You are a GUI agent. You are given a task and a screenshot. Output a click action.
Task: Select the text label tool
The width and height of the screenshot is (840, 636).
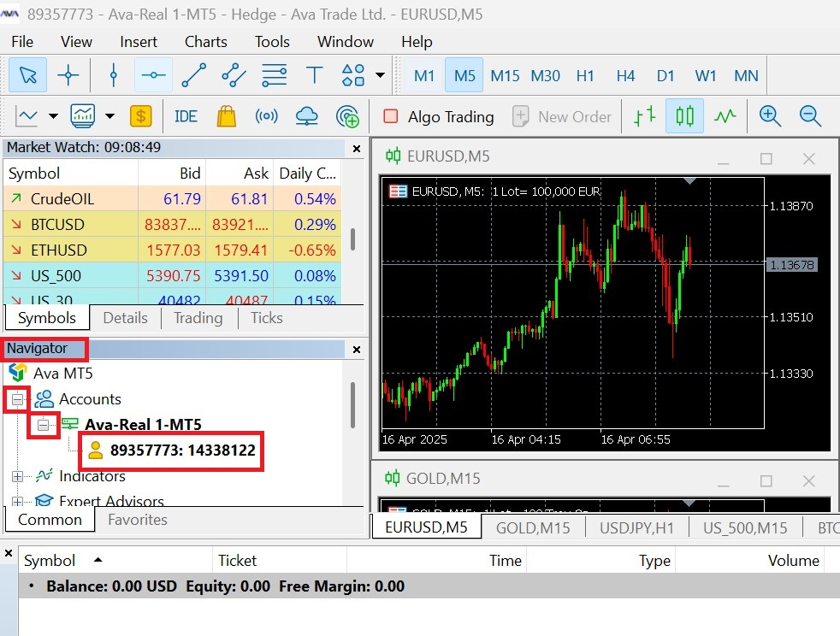pos(315,75)
